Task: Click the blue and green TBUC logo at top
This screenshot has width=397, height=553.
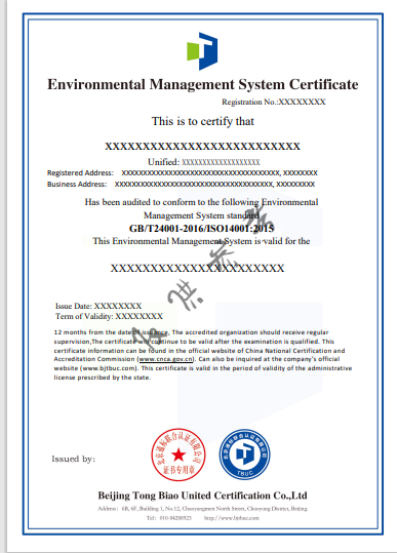Action: 202,51
